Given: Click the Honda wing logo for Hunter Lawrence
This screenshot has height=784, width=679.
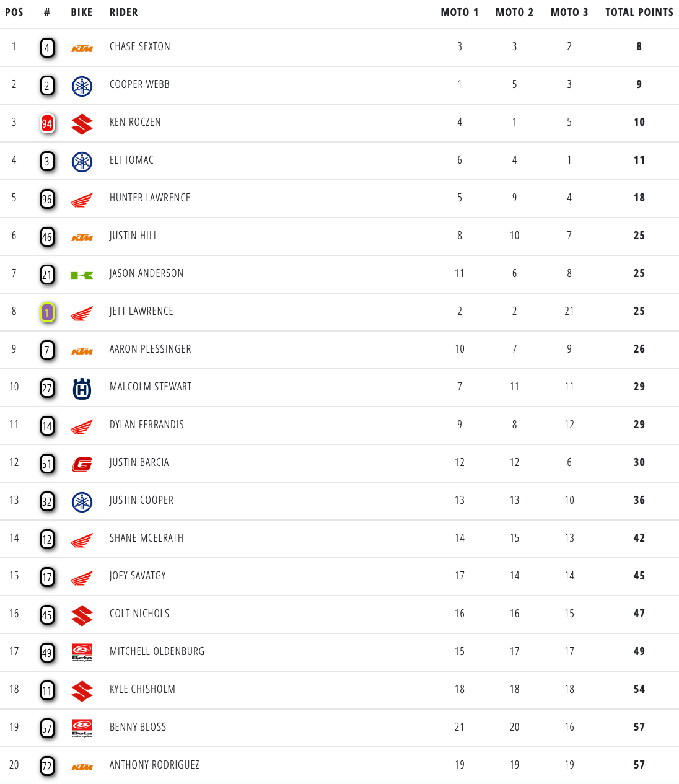Looking at the screenshot, I should click(82, 200).
